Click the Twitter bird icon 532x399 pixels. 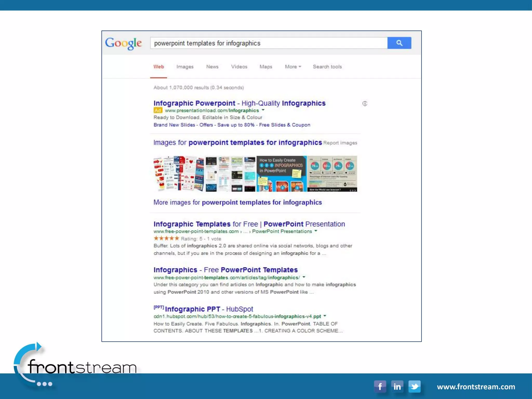pyautogui.click(x=414, y=387)
